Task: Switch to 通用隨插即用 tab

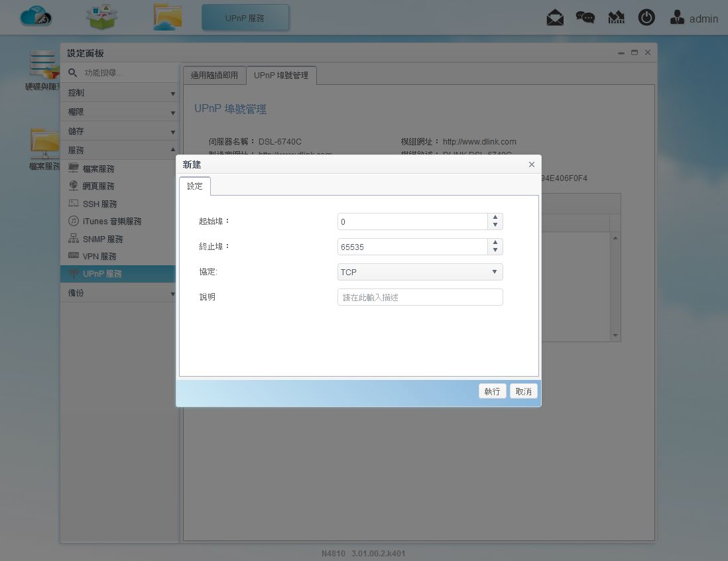Action: pos(214,75)
